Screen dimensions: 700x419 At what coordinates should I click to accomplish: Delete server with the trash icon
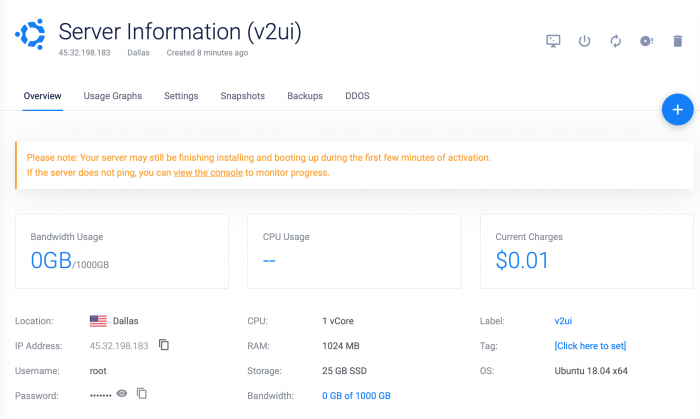678,41
